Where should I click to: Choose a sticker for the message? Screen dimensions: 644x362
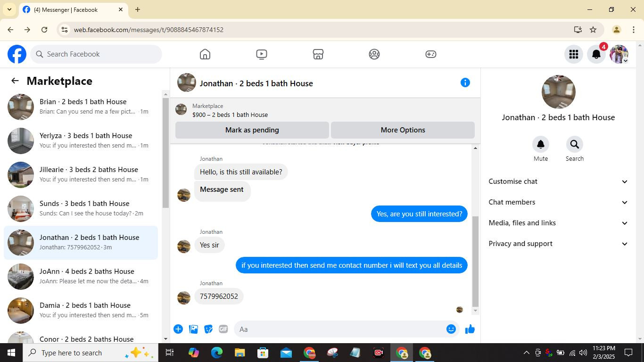(208, 329)
